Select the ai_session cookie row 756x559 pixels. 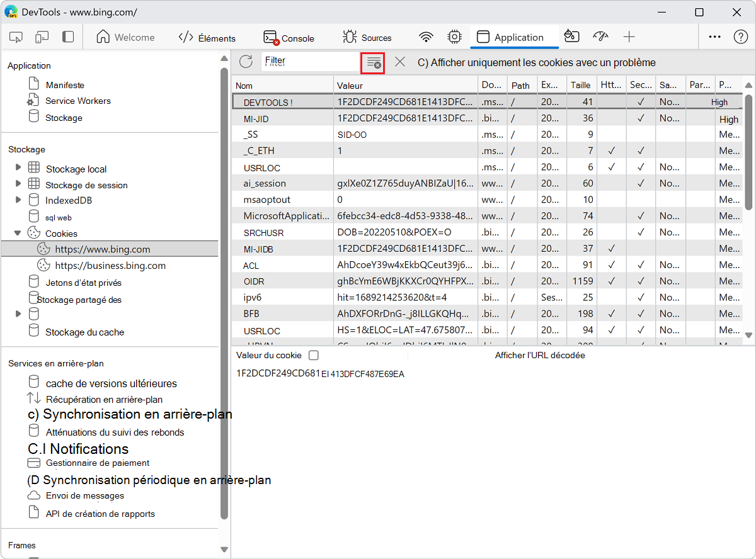click(487, 183)
